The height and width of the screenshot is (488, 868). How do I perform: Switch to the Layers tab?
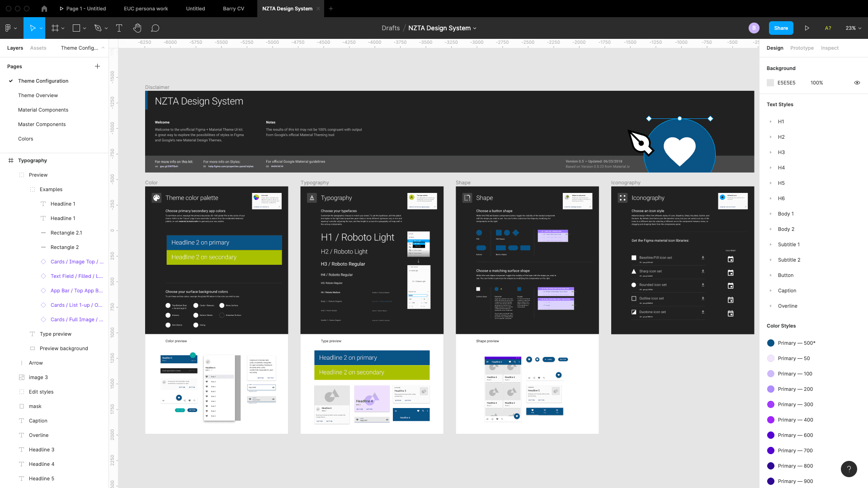15,48
